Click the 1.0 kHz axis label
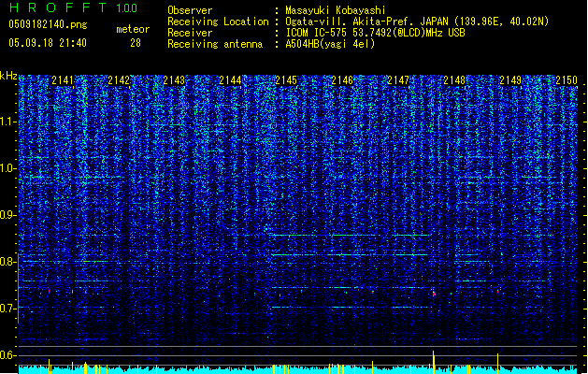The width and height of the screenshot is (588, 374). (x=8, y=168)
